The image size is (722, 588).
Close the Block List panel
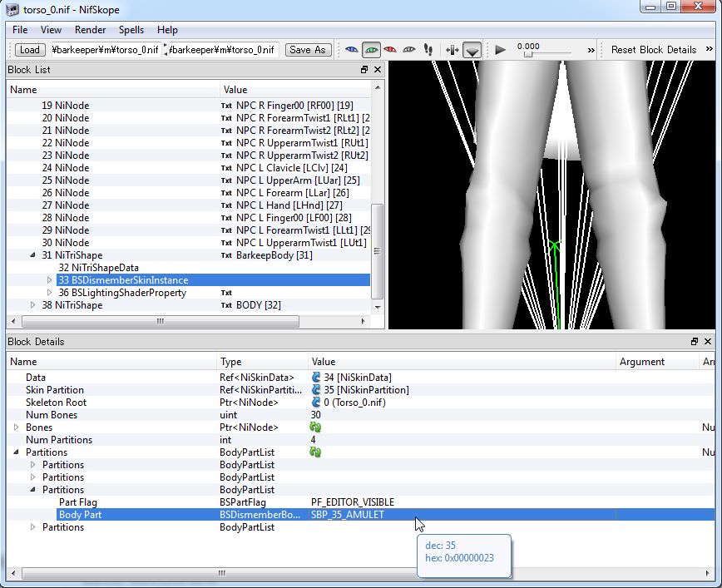tap(378, 70)
